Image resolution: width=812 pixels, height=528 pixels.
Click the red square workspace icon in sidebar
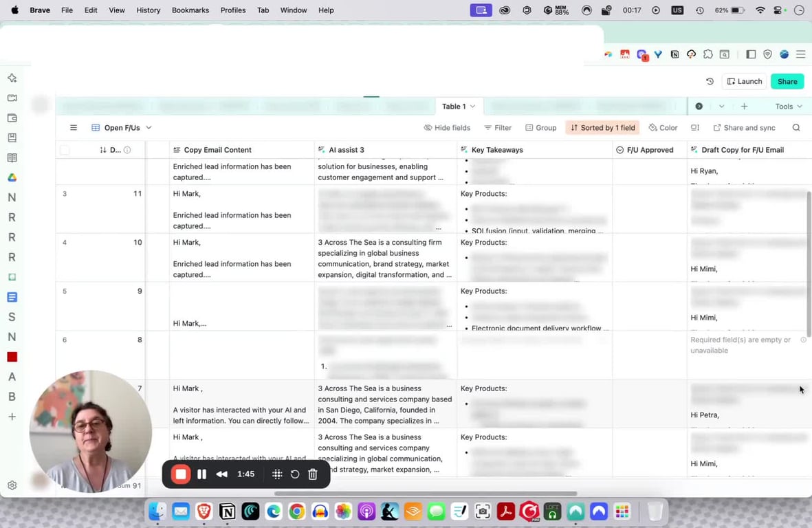[12, 357]
